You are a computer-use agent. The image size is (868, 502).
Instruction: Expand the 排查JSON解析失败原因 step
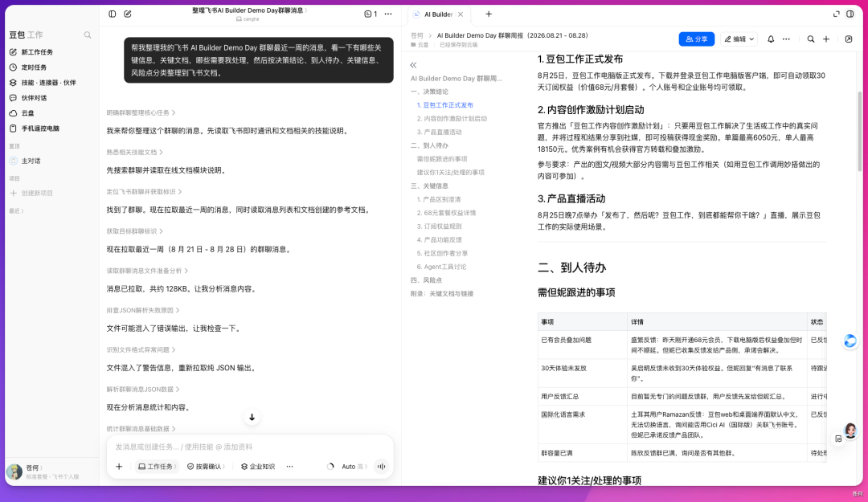[x=143, y=311]
